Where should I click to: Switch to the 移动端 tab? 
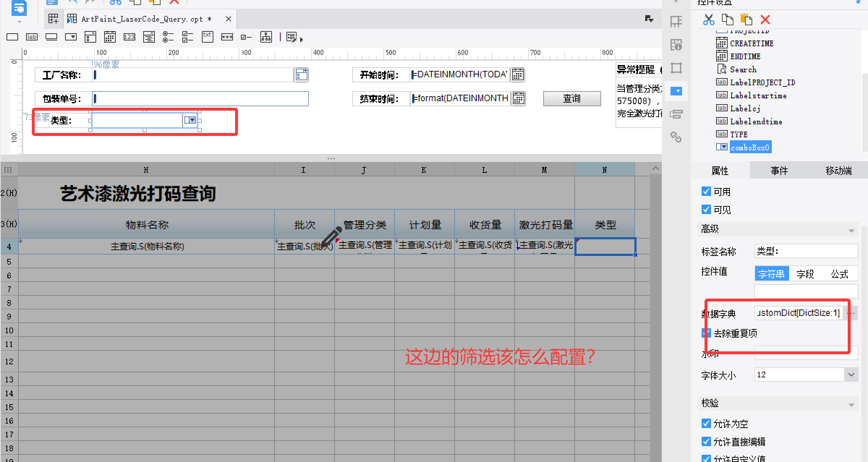838,170
